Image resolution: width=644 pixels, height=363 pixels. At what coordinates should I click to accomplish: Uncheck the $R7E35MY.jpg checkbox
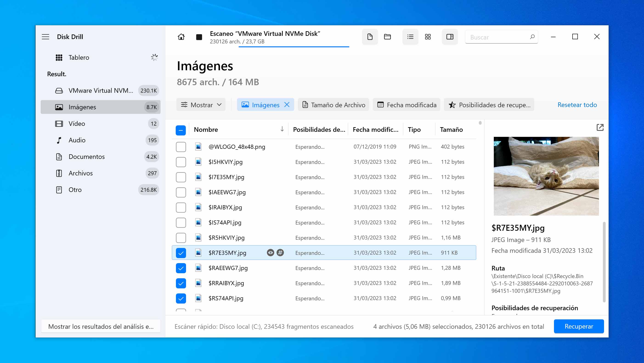(181, 253)
